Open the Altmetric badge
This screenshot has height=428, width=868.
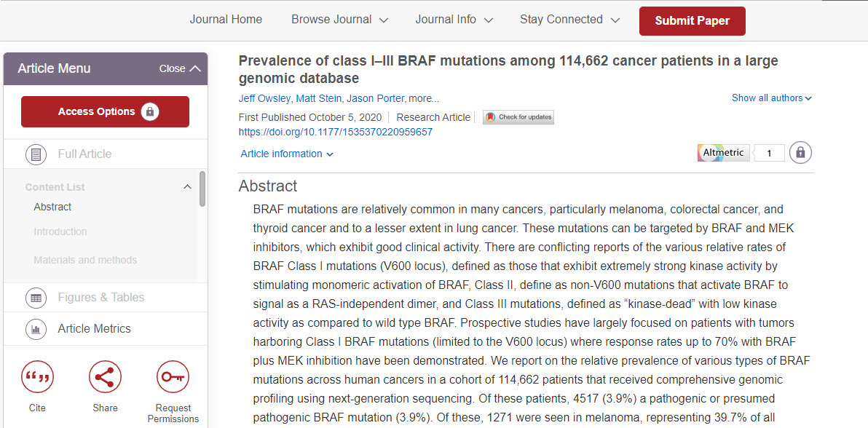(724, 153)
